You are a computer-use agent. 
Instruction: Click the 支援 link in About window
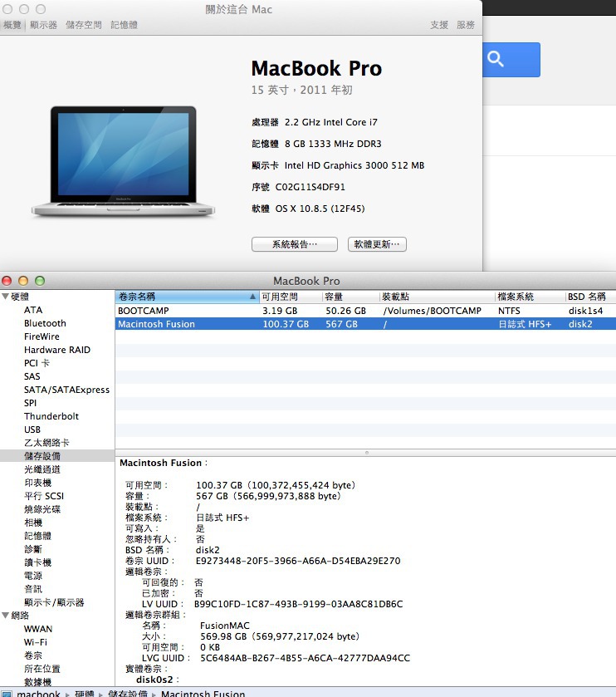439,25
